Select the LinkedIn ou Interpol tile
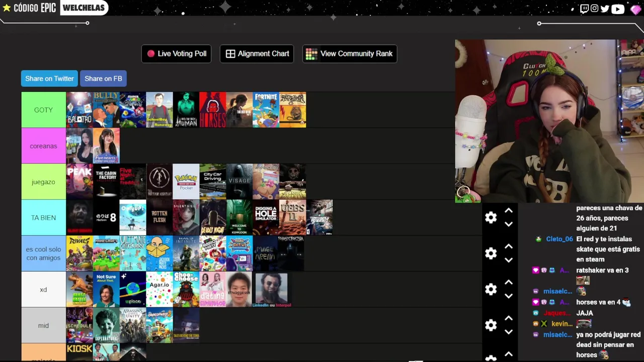 coord(272,290)
